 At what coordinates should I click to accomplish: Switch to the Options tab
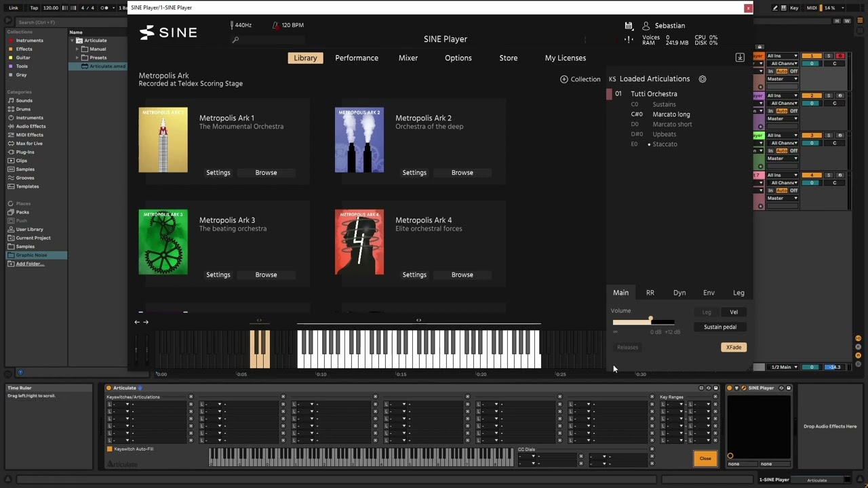pyautogui.click(x=458, y=58)
